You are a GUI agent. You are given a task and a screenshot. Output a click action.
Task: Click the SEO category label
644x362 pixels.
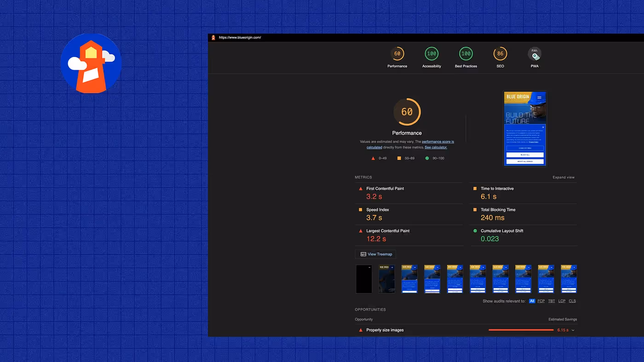pyautogui.click(x=500, y=66)
